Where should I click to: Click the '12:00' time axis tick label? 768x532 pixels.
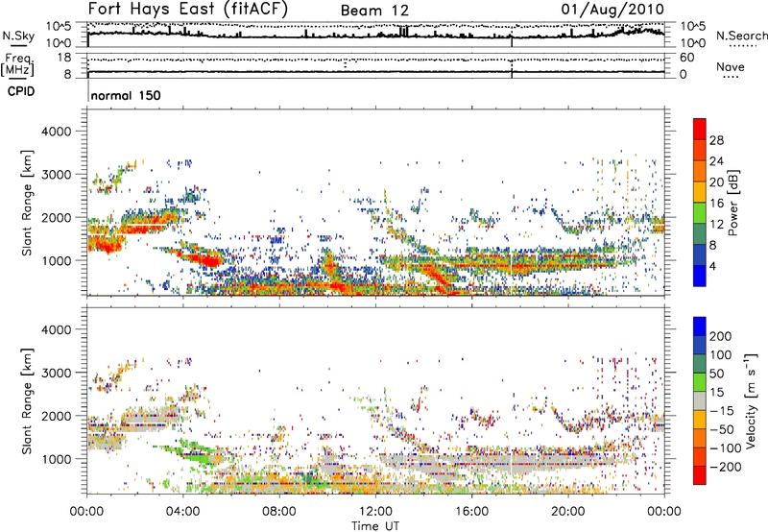375,512
